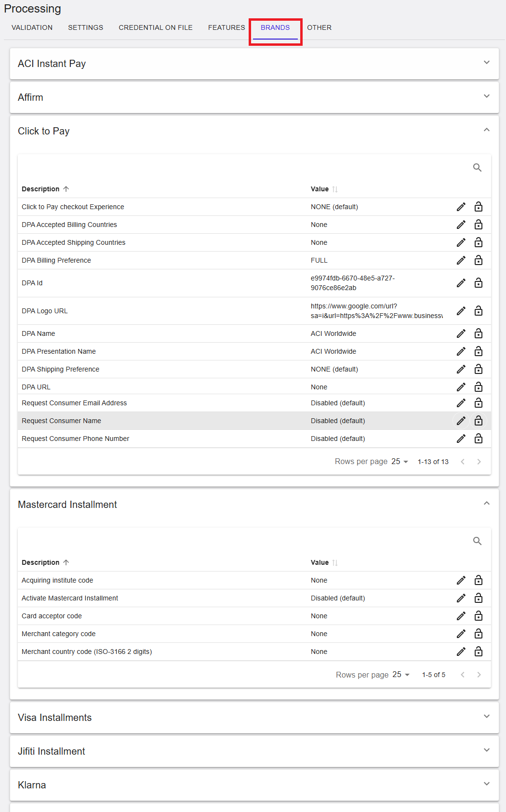
Task: Expand the Jifiti Installment section
Action: [487, 750]
